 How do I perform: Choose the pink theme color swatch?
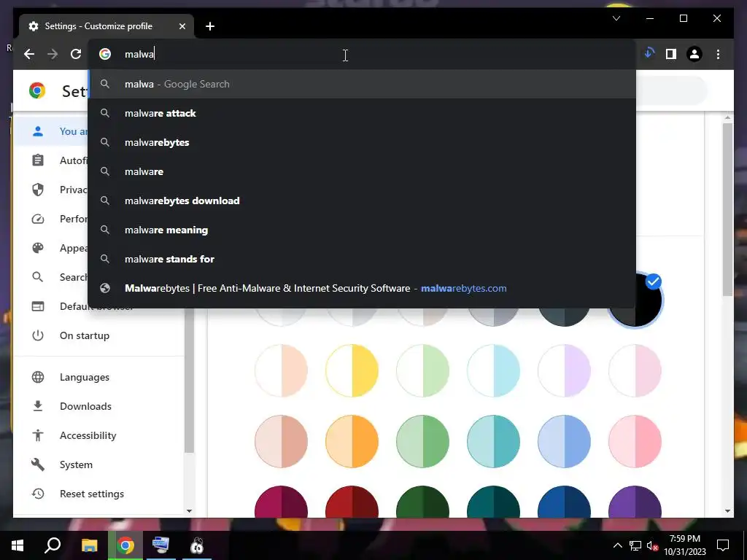[635, 441]
